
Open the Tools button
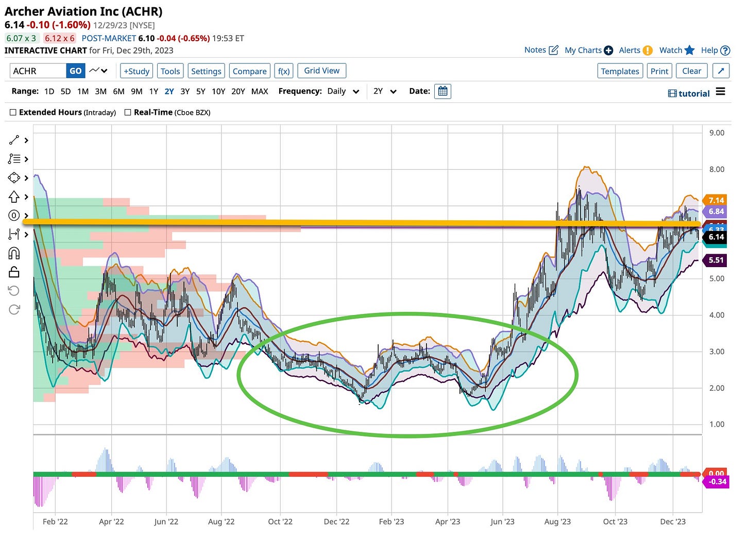[x=170, y=71]
